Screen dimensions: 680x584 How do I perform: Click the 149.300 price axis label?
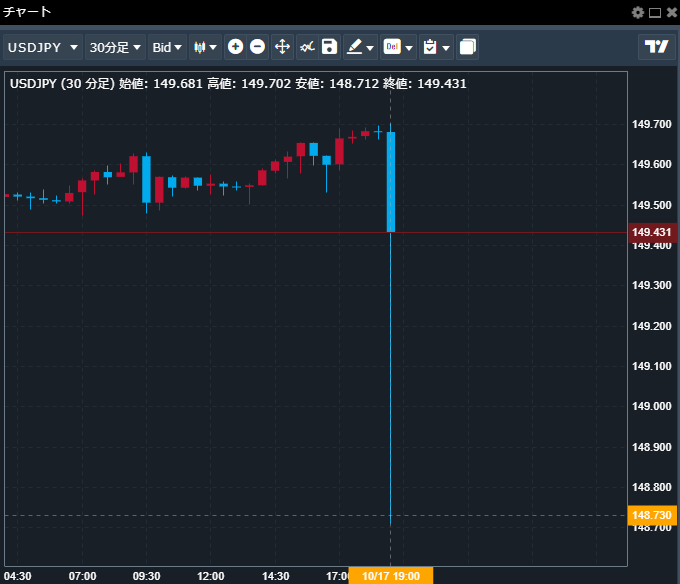click(651, 285)
